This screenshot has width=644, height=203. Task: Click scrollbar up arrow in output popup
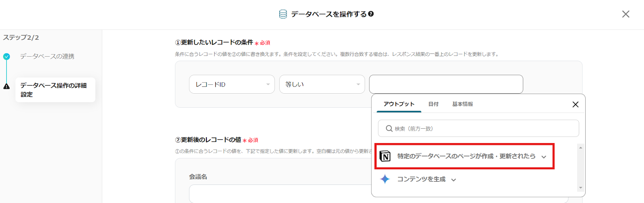click(580, 148)
